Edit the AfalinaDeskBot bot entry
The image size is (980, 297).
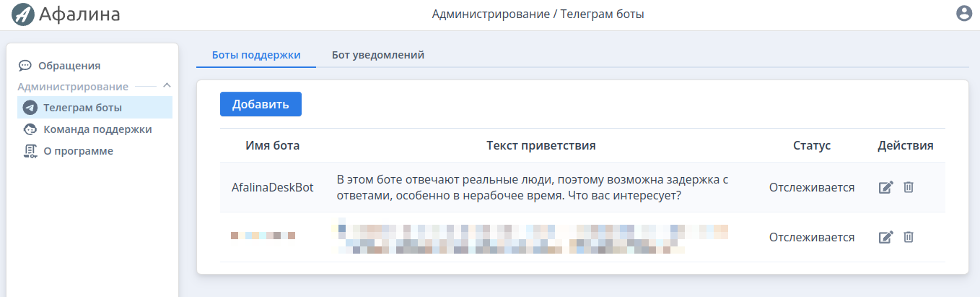(886, 187)
